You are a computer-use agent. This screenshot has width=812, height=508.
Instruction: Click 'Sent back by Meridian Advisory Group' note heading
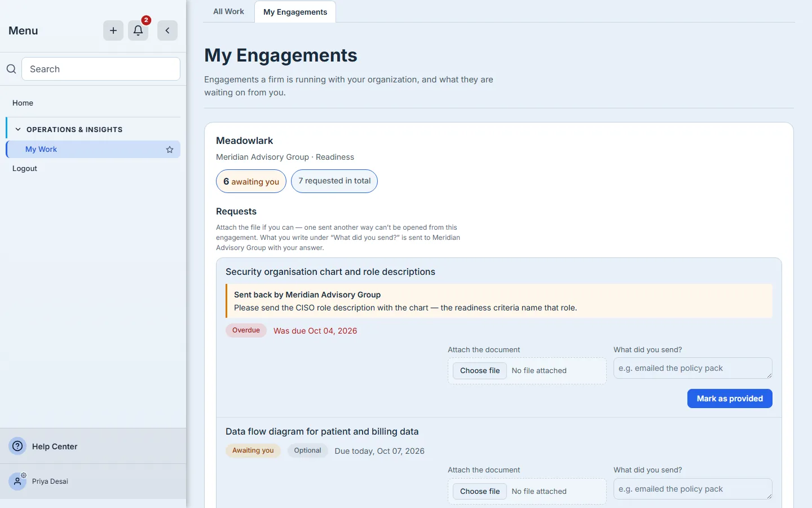(307, 295)
